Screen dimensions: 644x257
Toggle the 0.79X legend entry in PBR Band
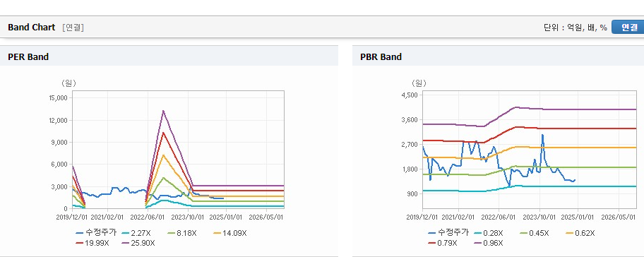pos(443,243)
